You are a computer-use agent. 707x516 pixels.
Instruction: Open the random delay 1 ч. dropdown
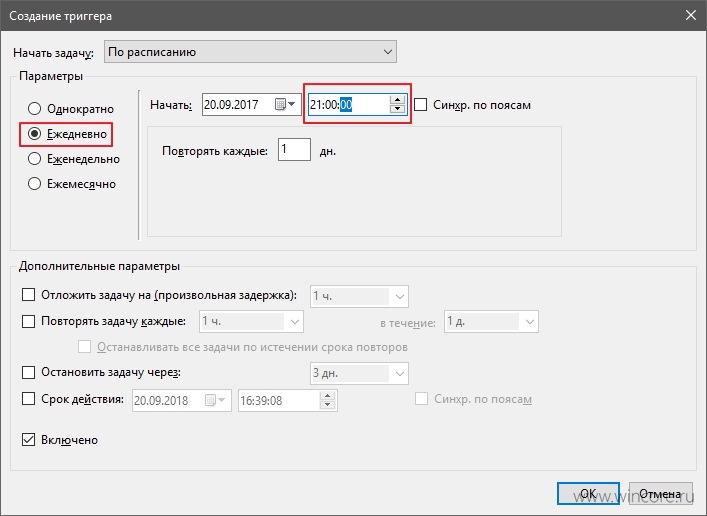359,296
